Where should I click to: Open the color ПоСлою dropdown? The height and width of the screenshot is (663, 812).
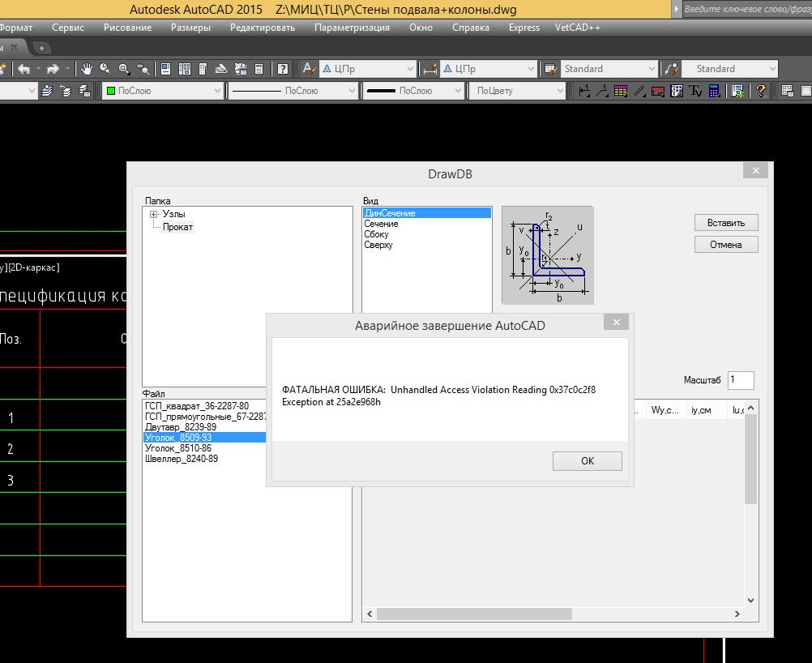pos(163,91)
